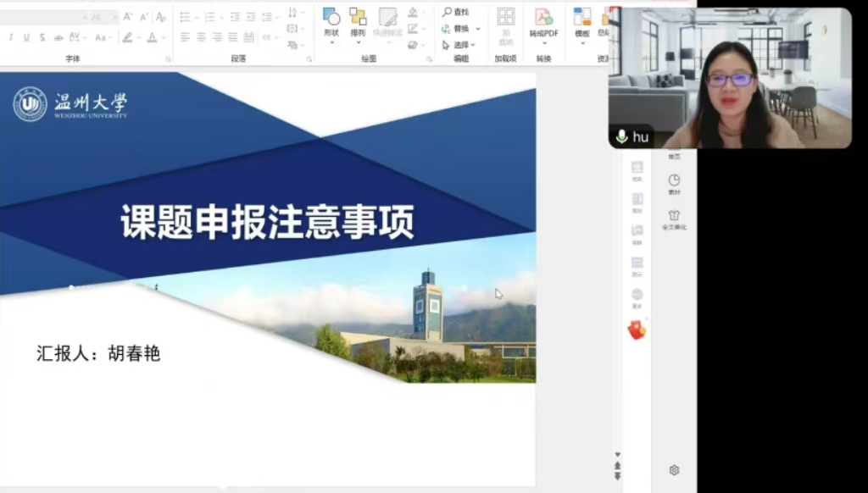Click the red envelope sidebar icon
The image size is (868, 493).
point(637,330)
